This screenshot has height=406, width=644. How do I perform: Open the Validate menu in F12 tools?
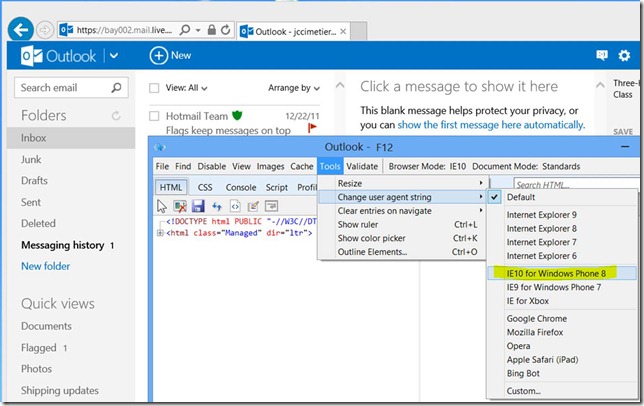pyautogui.click(x=362, y=166)
